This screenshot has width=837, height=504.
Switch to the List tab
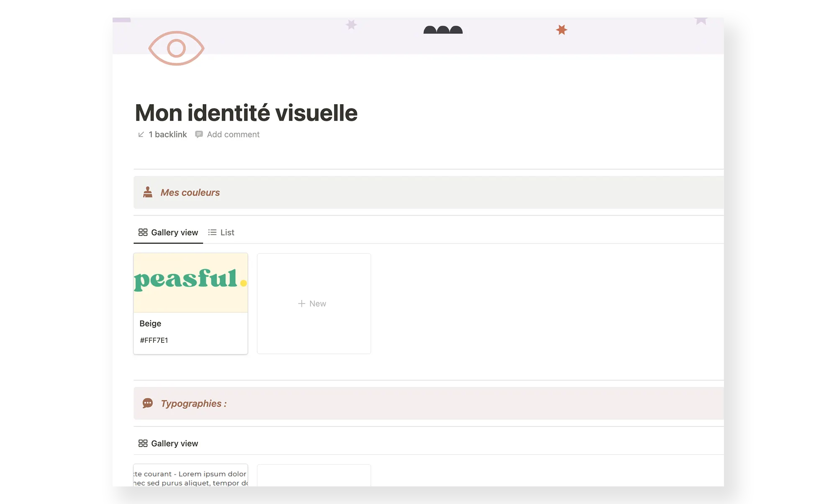point(227,232)
